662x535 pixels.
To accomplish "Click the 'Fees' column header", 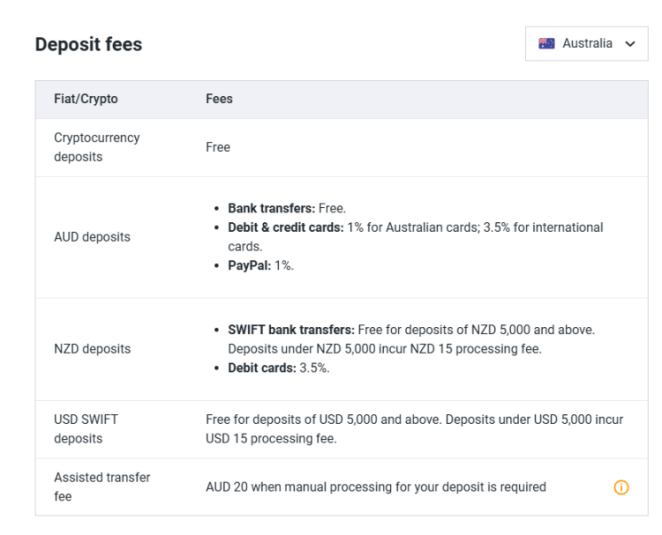I will point(219,99).
